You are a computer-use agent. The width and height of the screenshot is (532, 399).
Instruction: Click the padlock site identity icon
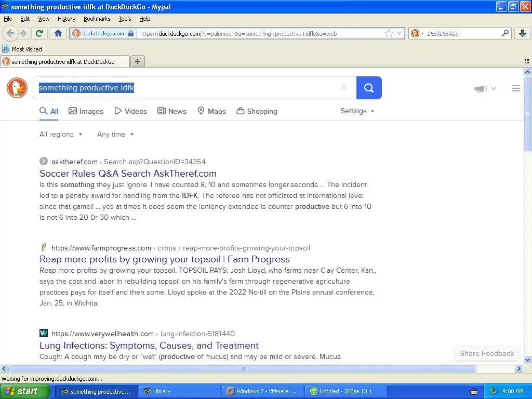131,33
